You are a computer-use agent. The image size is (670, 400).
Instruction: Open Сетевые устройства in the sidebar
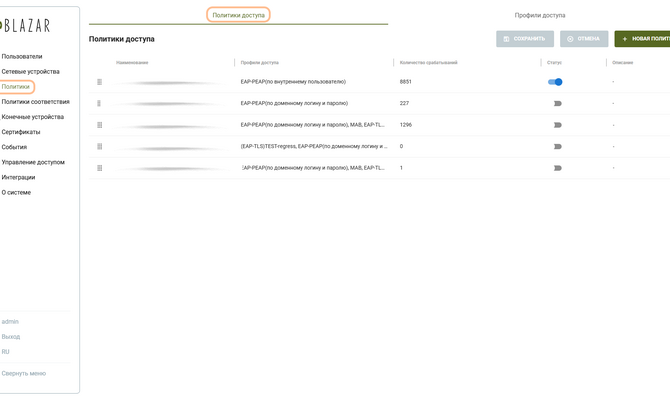tap(30, 71)
